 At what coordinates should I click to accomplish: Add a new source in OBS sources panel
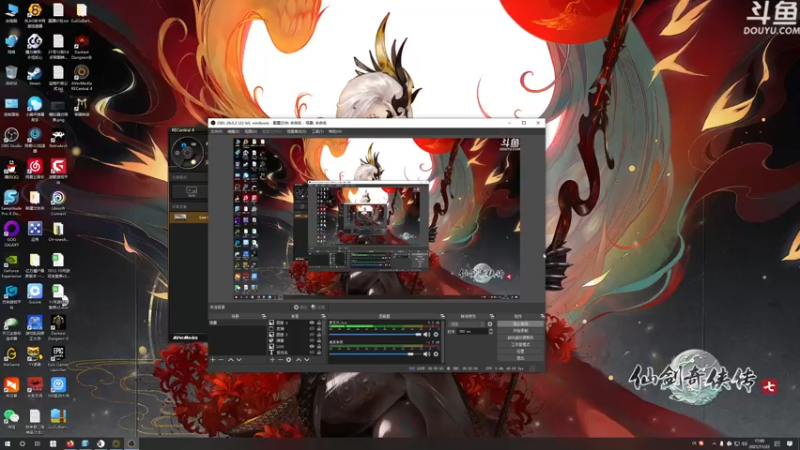coord(272,360)
